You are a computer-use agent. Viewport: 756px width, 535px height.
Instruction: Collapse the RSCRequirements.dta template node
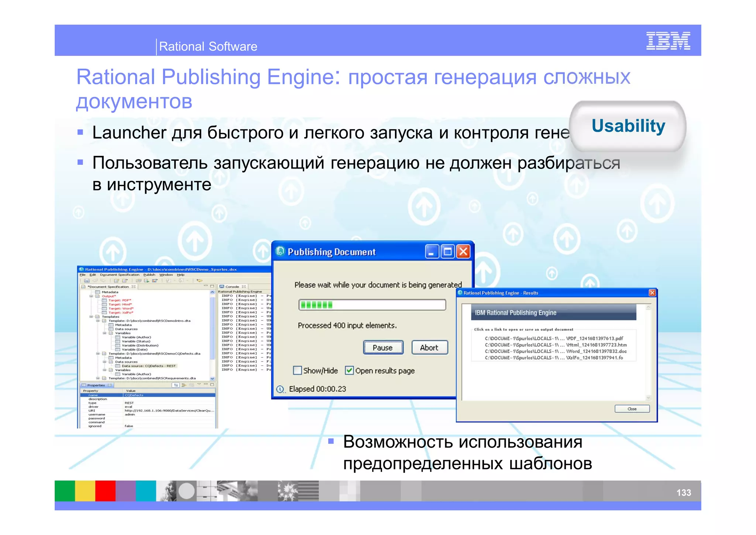(98, 378)
